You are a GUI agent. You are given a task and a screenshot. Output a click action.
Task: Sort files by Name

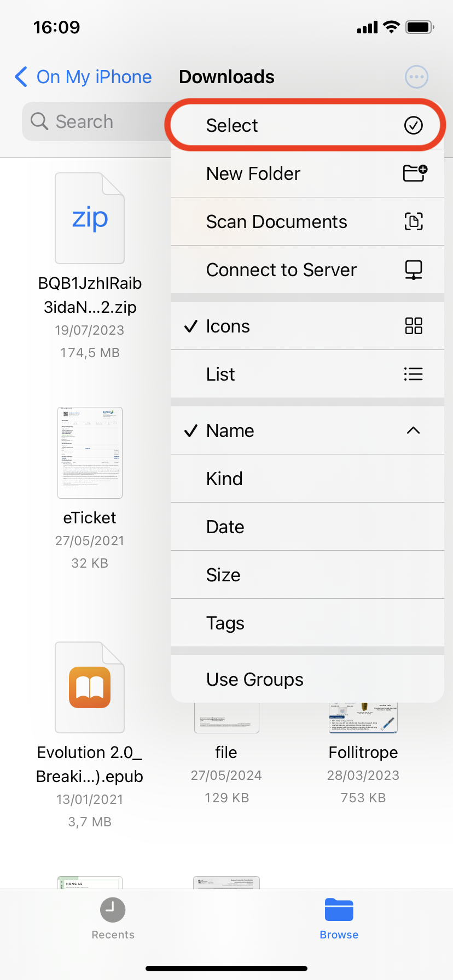click(307, 430)
